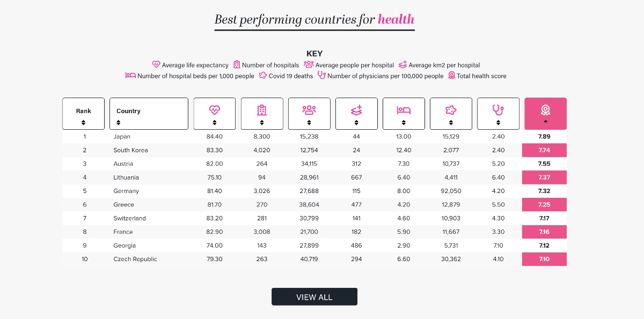Sort table by Rank arrows
Image resolution: width=644 pixels, height=319 pixels.
point(84,123)
